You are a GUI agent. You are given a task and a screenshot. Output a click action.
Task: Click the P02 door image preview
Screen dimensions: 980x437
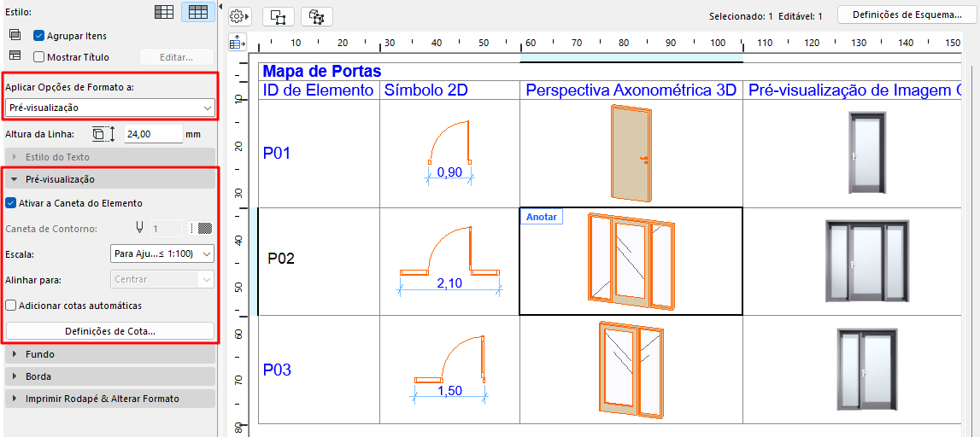[x=867, y=261]
